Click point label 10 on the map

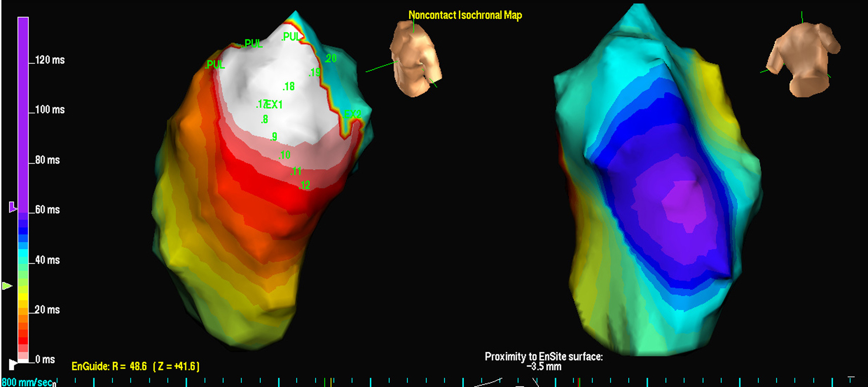(285, 155)
